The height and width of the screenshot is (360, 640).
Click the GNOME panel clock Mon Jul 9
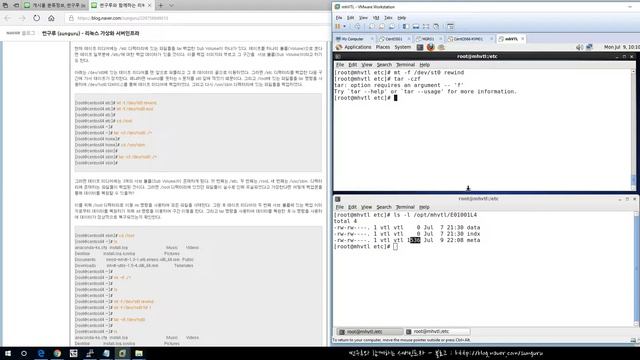tap(622, 47)
